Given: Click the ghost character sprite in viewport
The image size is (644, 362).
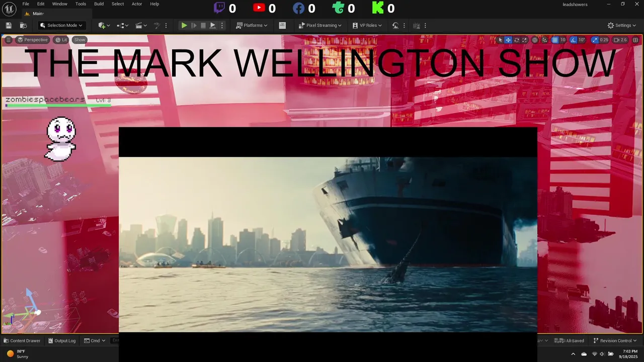Looking at the screenshot, I should coord(61,139).
